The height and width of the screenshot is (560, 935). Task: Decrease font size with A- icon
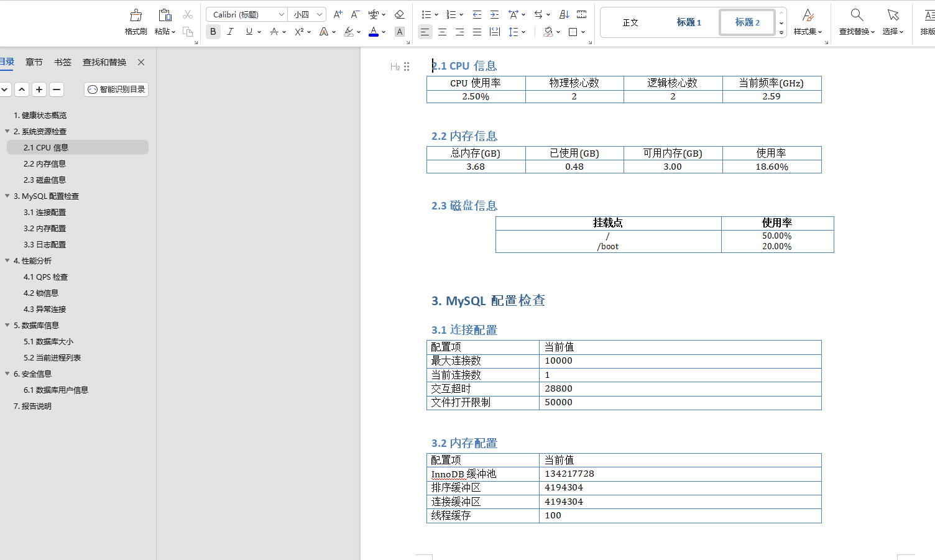tap(355, 14)
